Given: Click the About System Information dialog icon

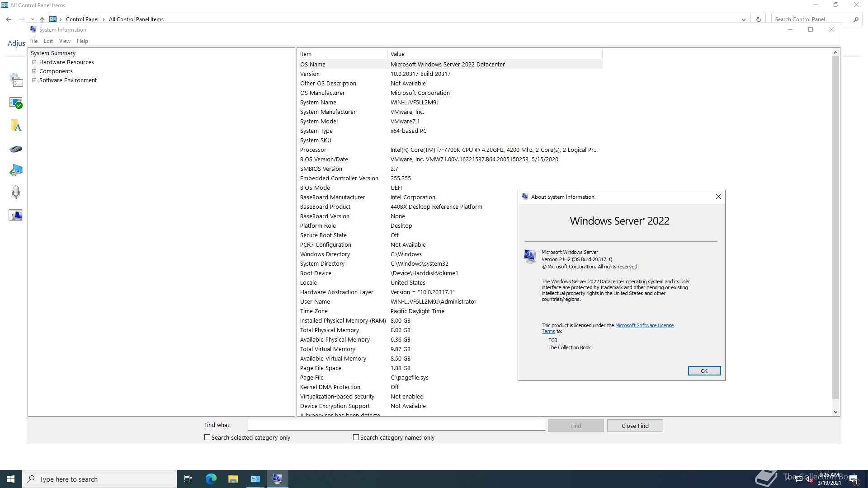Looking at the screenshot, I should (x=525, y=197).
